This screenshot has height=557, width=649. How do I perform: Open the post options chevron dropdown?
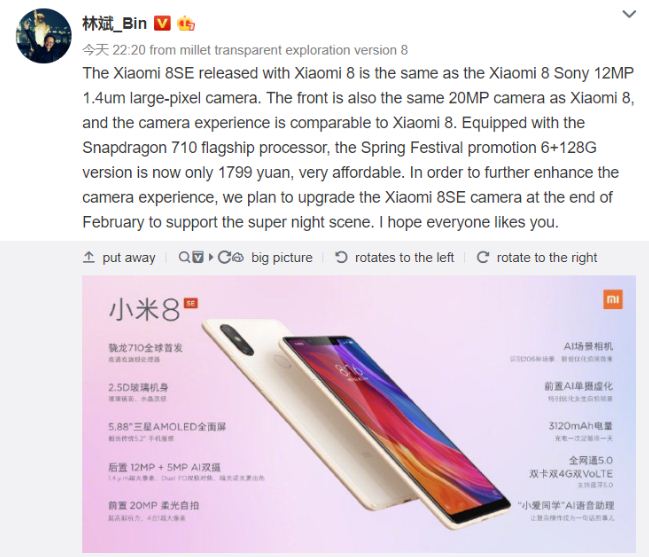[x=629, y=14]
